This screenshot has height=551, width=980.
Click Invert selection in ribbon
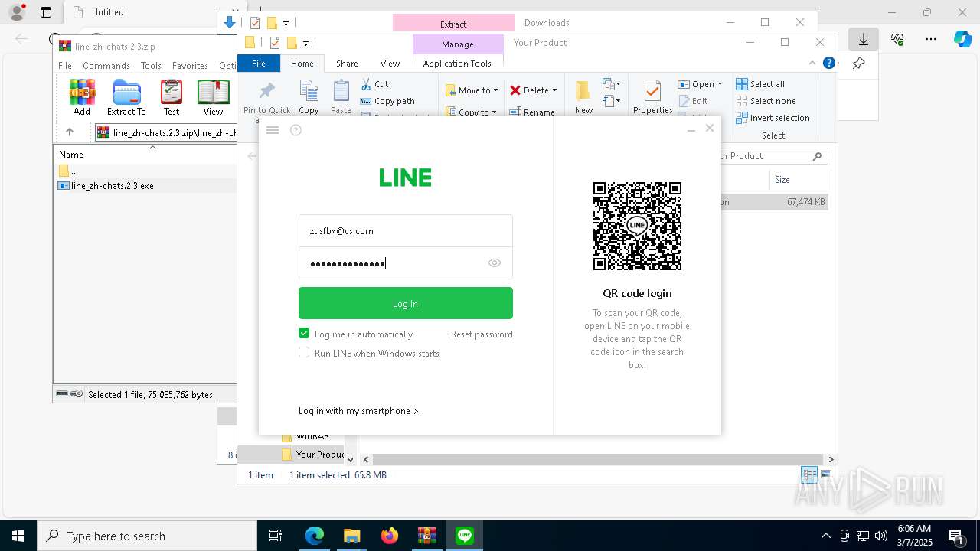(x=773, y=118)
